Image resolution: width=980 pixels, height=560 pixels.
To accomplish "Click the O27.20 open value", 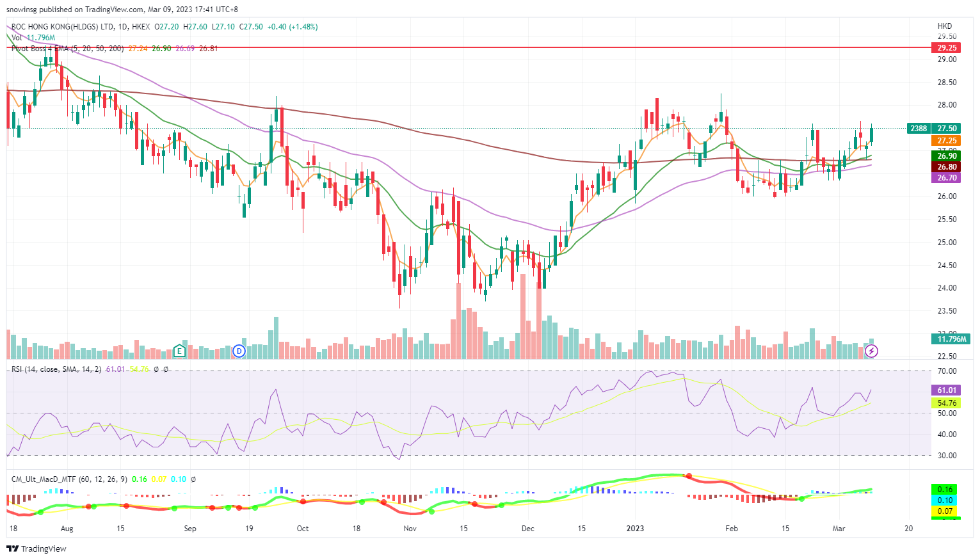I will 166,27.
